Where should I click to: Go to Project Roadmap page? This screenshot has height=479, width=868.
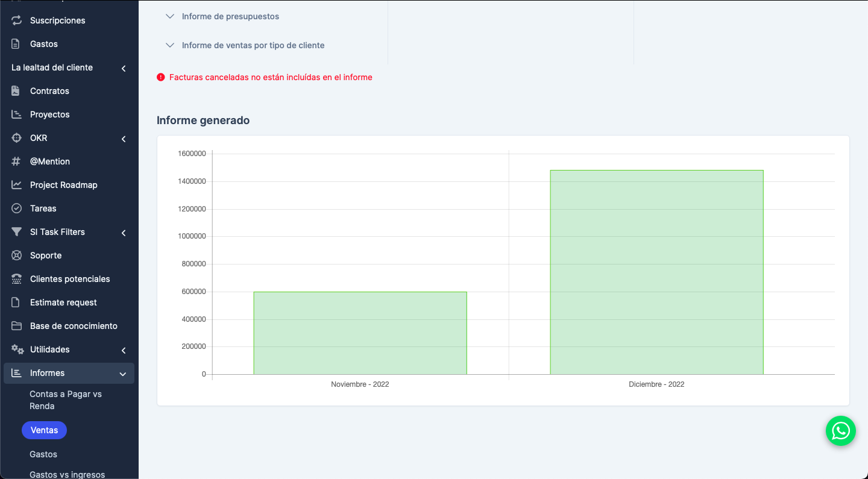tap(63, 185)
